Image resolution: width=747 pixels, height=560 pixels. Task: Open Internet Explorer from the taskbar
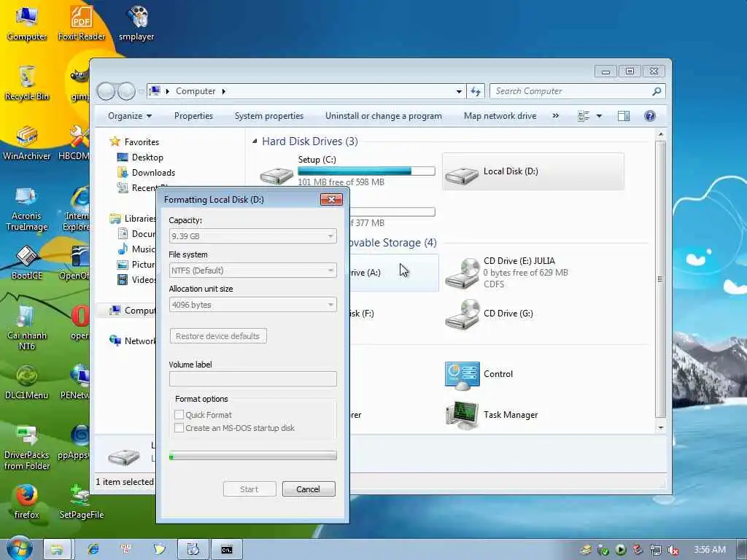coord(93,550)
